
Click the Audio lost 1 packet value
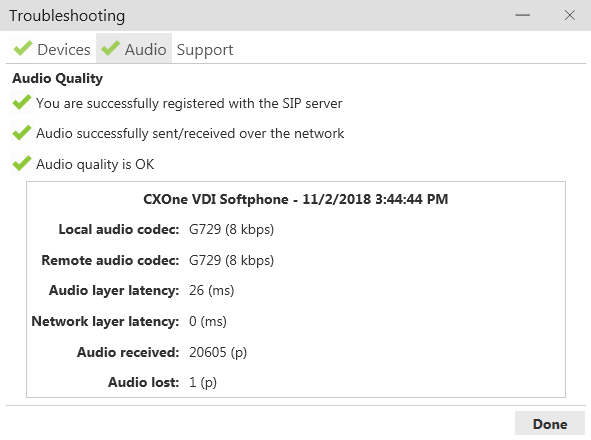pyautogui.click(x=203, y=382)
